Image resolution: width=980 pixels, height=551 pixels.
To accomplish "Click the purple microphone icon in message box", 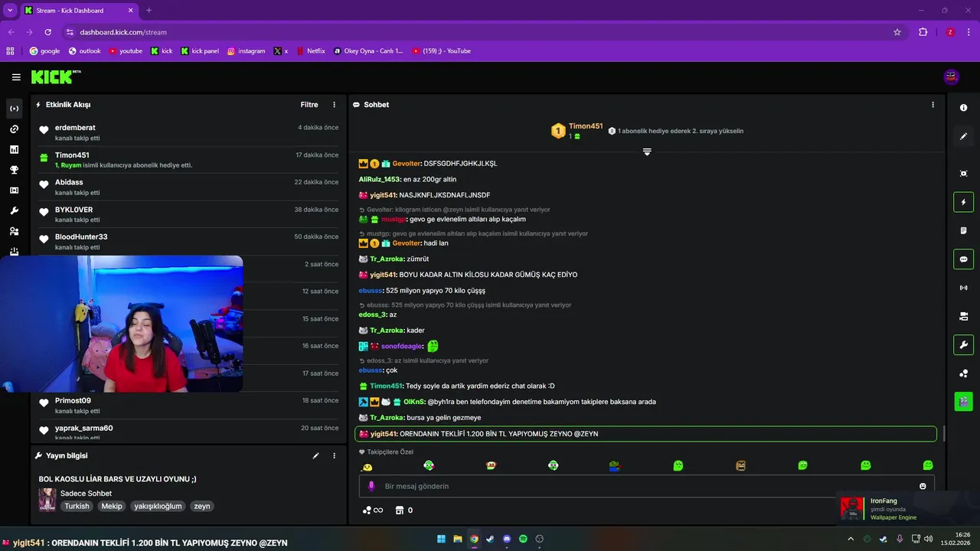I will [371, 486].
